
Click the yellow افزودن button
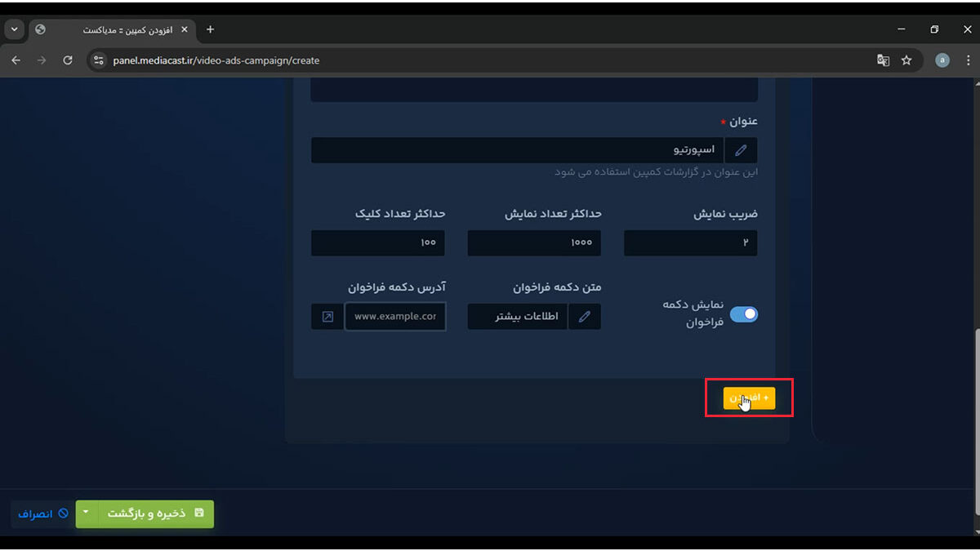click(749, 398)
